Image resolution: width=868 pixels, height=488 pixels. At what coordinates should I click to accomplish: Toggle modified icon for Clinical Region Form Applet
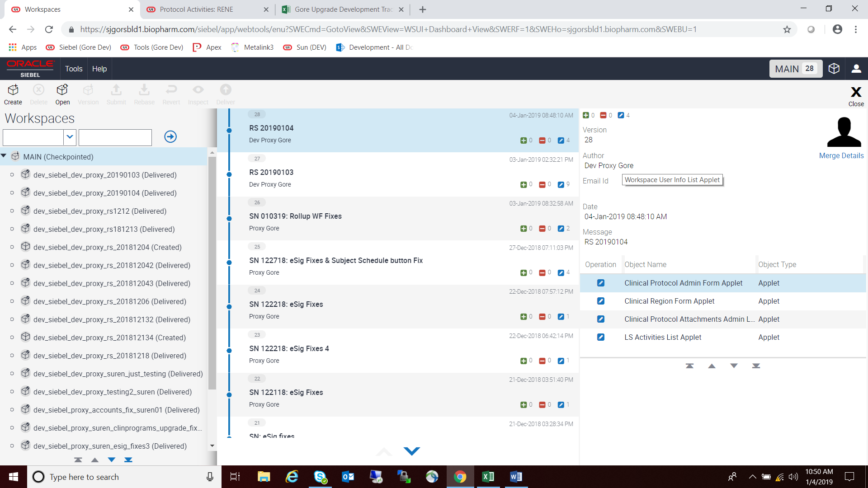point(600,301)
